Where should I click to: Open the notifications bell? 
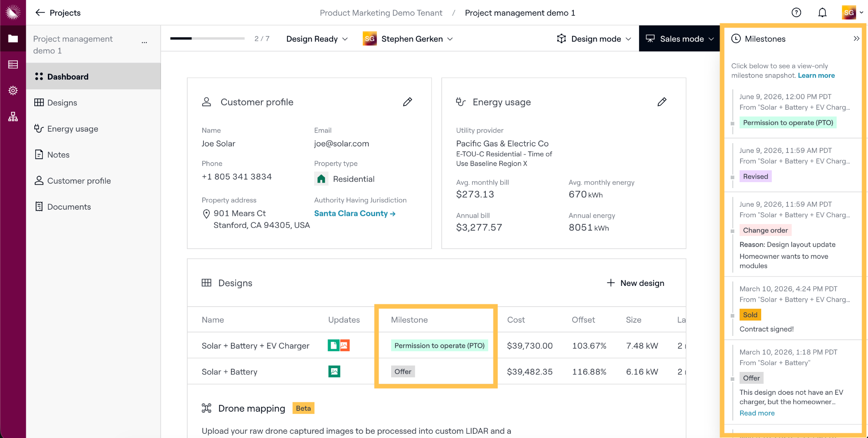(x=822, y=13)
